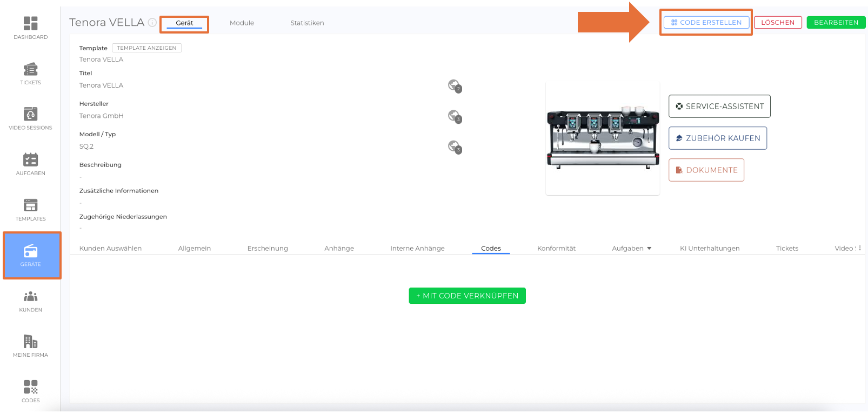The width and height of the screenshot is (868, 413).
Task: Click Template Anzeigen button
Action: pyautogui.click(x=146, y=48)
